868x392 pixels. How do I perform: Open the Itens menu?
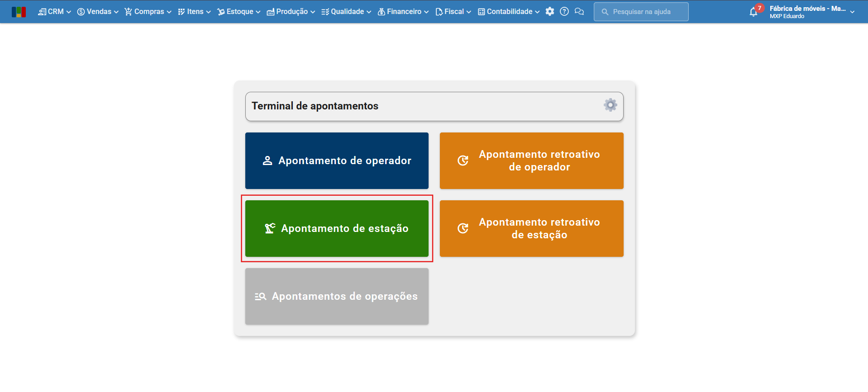pos(194,12)
